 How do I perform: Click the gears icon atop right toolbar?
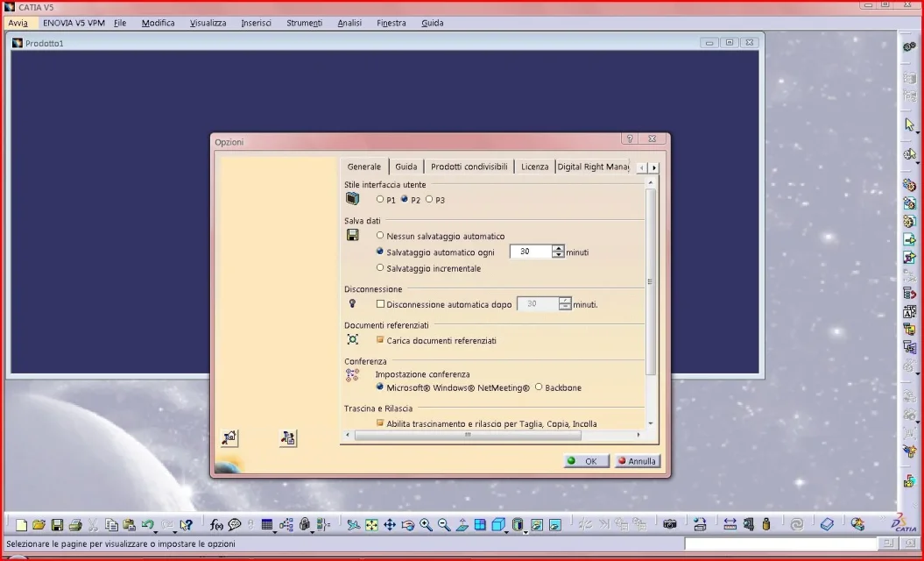[x=910, y=46]
